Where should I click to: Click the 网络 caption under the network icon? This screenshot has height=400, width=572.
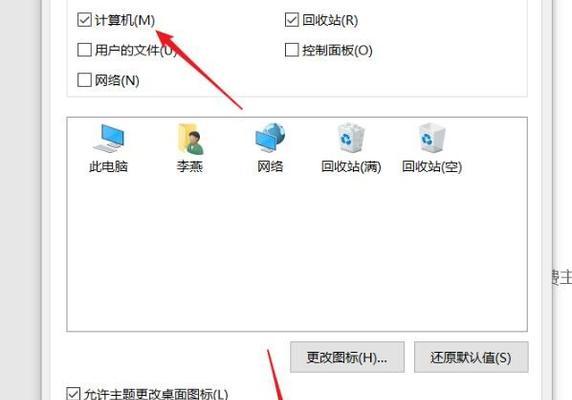[270, 167]
